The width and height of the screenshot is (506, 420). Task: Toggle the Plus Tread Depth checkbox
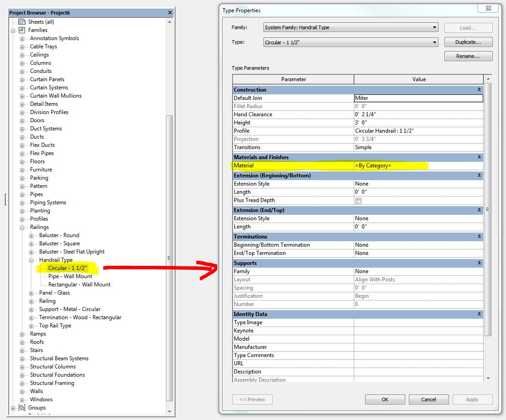click(x=358, y=201)
